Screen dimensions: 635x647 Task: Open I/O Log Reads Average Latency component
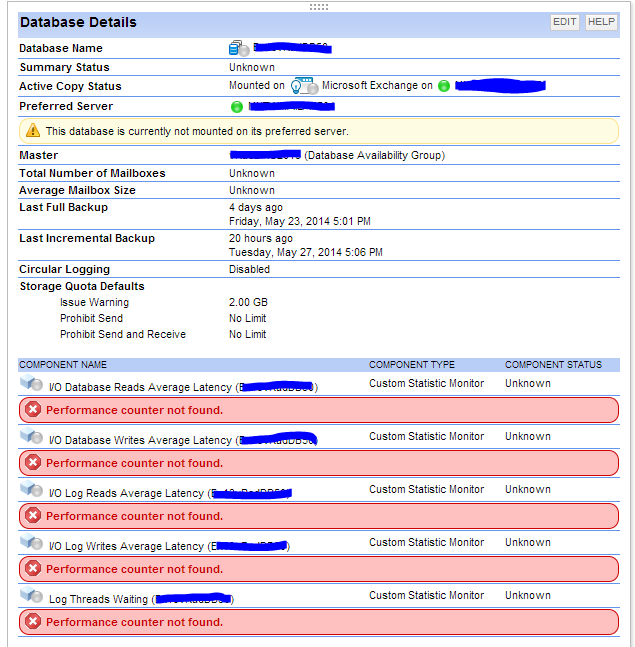170,493
